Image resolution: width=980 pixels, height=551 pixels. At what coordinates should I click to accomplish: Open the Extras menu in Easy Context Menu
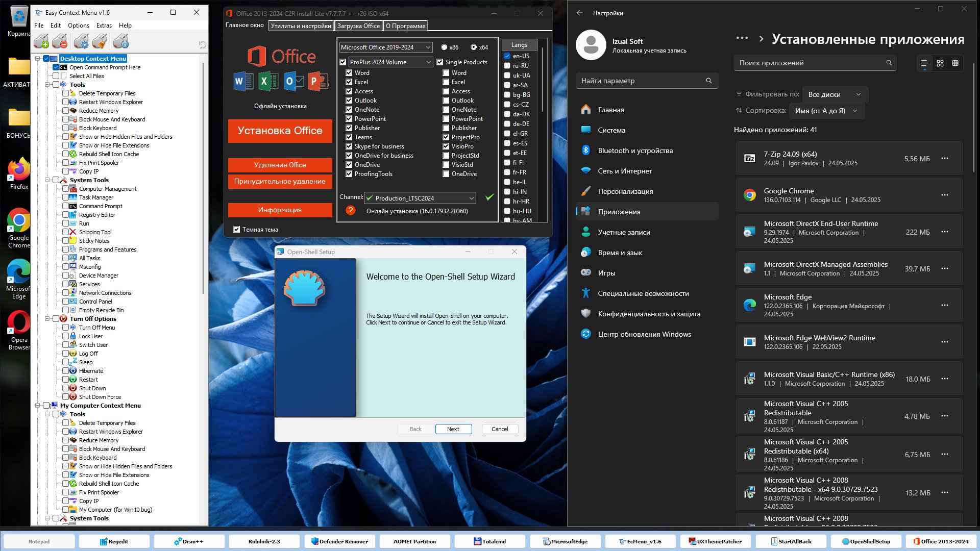pyautogui.click(x=104, y=26)
